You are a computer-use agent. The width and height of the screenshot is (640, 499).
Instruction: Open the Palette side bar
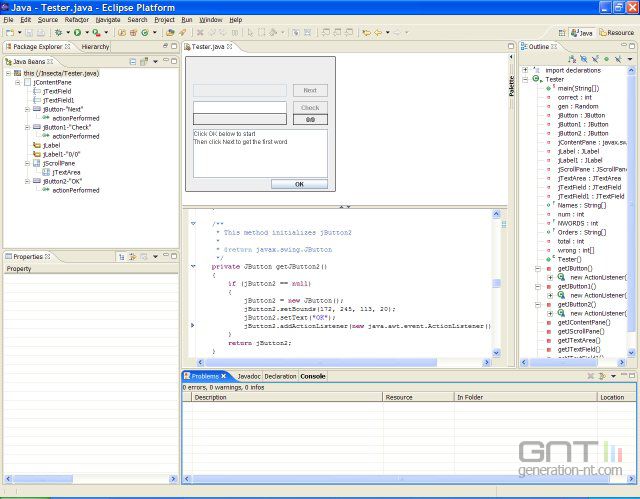pos(511,86)
